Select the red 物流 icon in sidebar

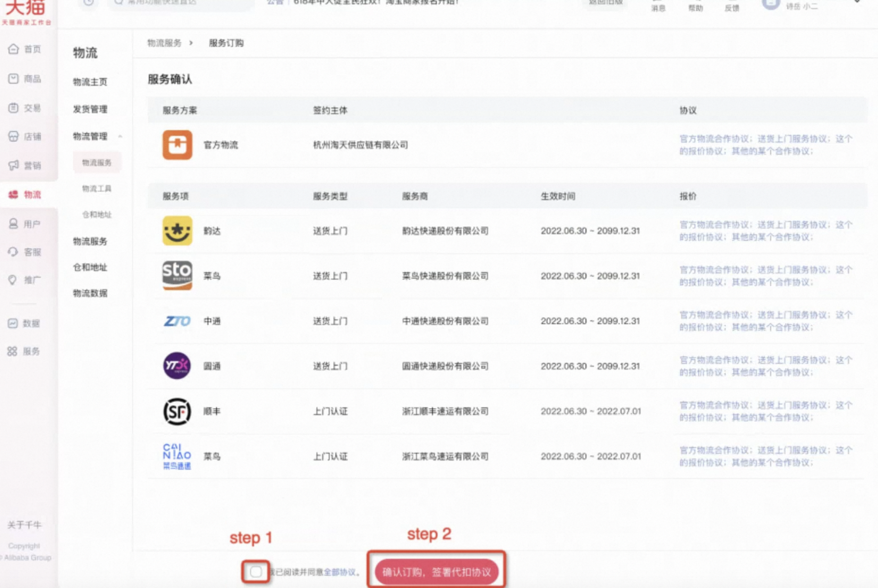(x=13, y=195)
